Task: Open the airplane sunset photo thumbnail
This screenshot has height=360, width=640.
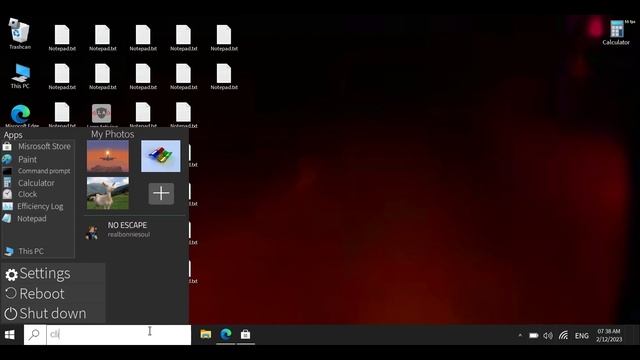Action: [x=108, y=156]
